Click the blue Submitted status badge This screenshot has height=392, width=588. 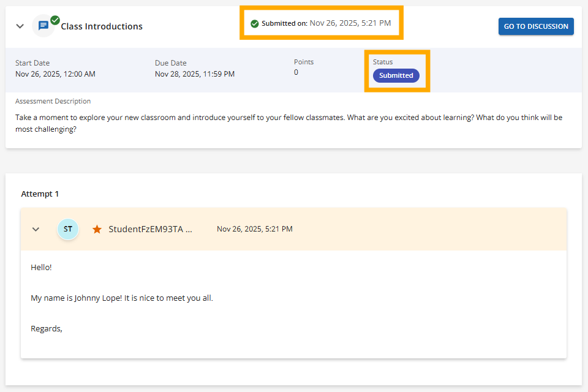[396, 75]
